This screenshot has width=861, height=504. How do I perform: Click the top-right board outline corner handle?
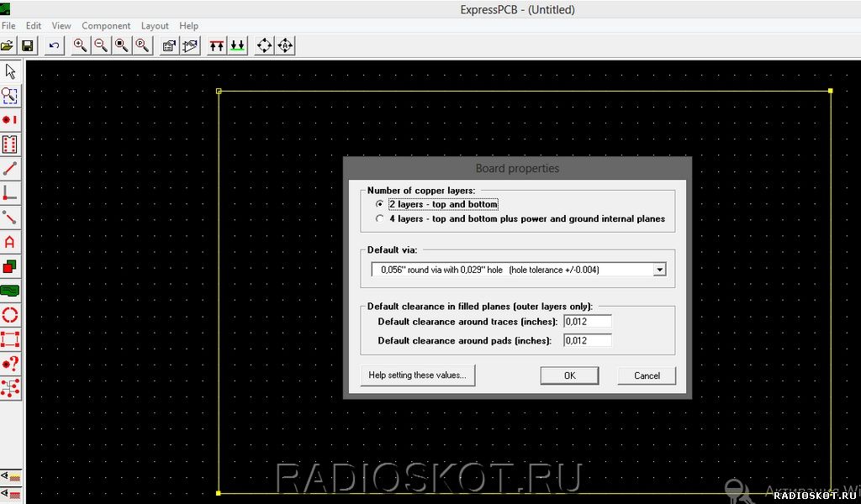830,91
